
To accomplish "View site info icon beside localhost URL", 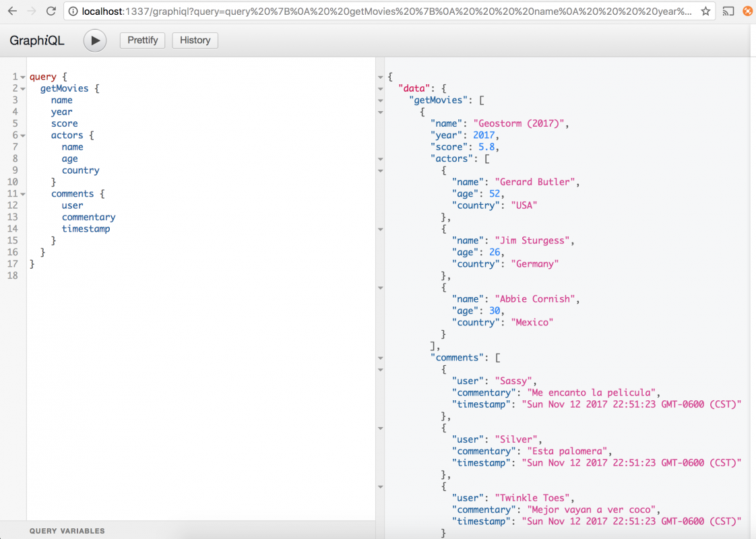I will coord(73,11).
